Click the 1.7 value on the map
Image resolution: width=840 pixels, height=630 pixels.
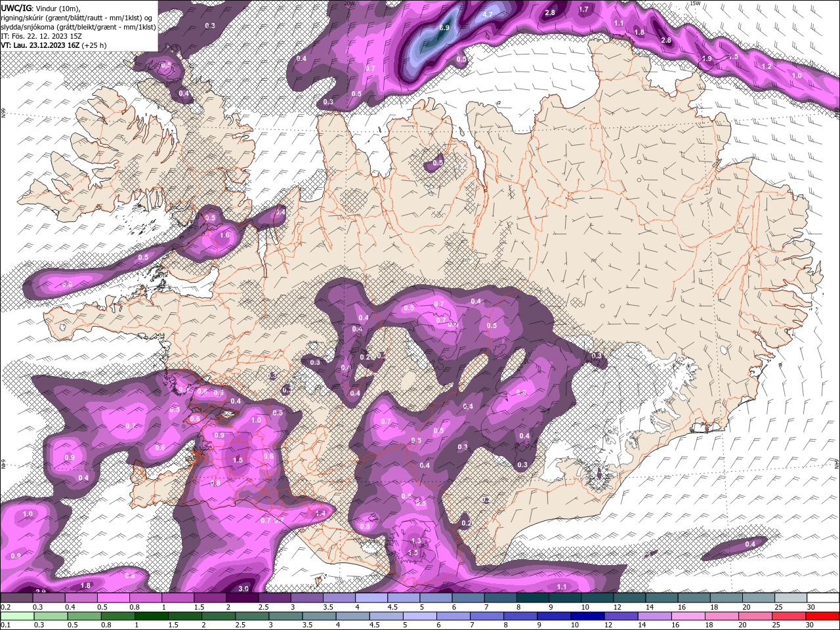click(x=584, y=10)
